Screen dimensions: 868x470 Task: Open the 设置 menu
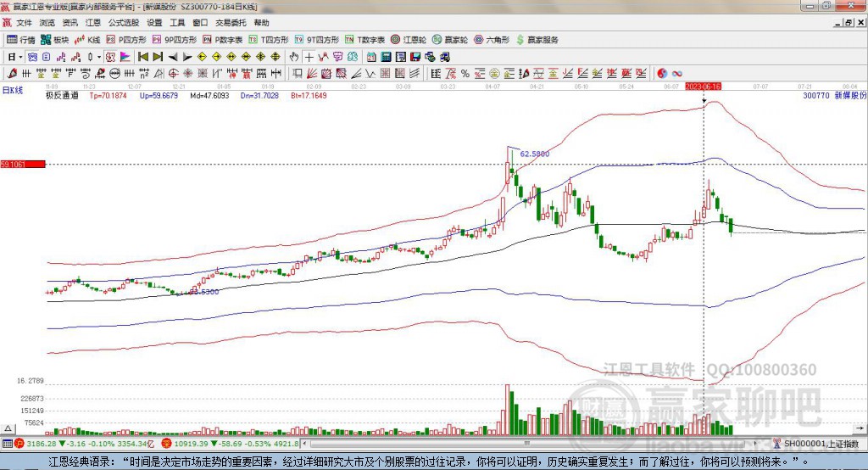point(154,23)
